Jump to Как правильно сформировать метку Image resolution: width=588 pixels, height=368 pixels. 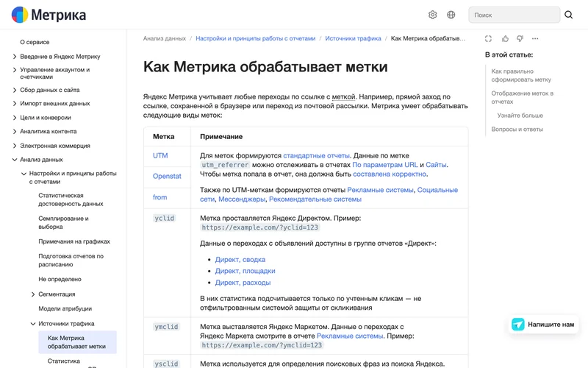coord(521,75)
